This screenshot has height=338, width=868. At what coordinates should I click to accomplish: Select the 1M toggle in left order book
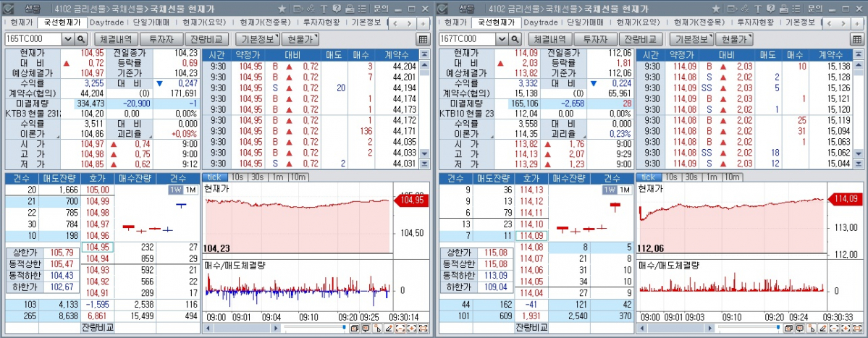190,190
